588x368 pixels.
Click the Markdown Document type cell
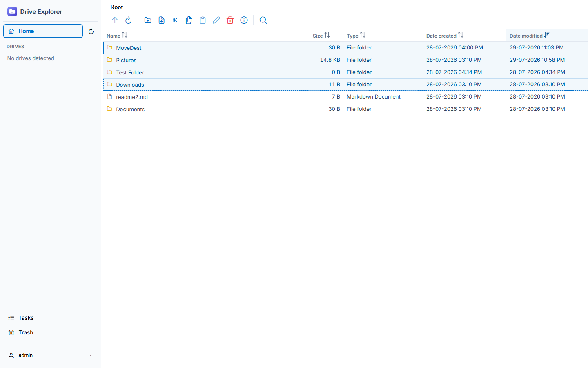tap(374, 96)
